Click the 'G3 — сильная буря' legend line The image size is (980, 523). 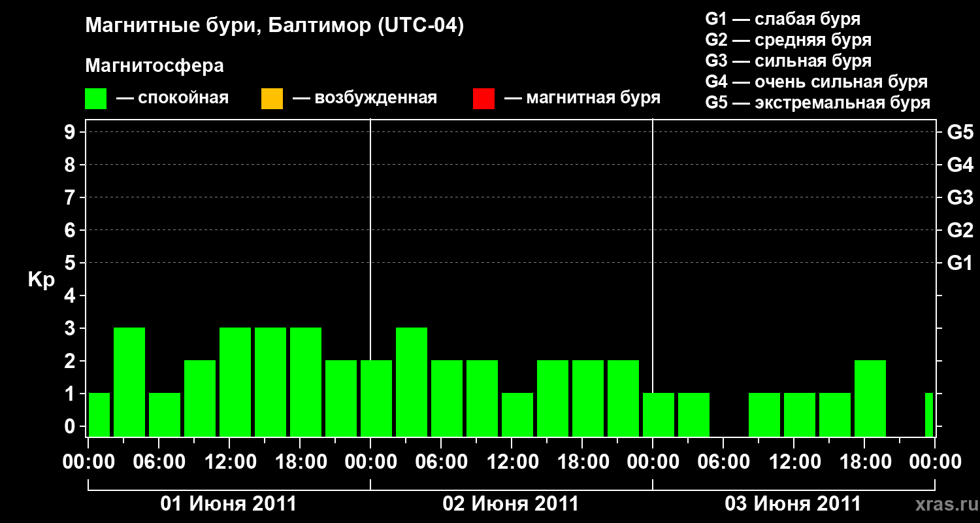tap(789, 61)
